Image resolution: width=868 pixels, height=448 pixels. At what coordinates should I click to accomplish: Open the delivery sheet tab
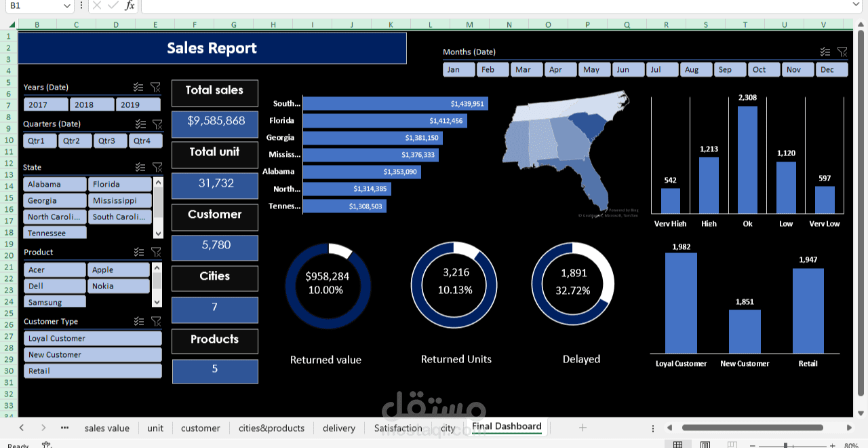tap(338, 428)
